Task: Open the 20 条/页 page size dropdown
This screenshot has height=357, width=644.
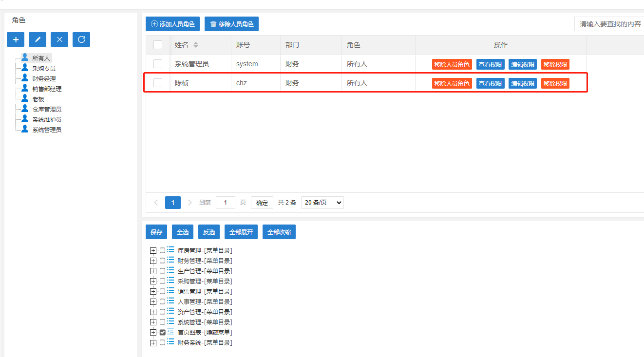Action: (x=322, y=203)
